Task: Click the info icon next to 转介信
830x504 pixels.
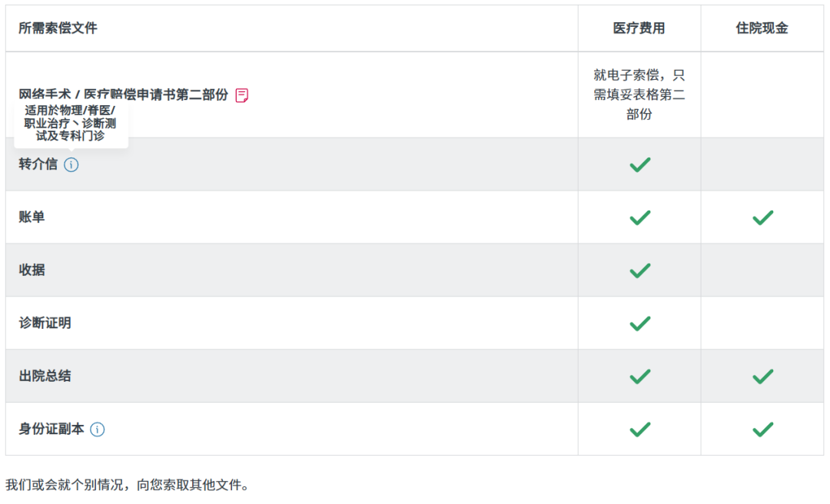Action: point(71,164)
